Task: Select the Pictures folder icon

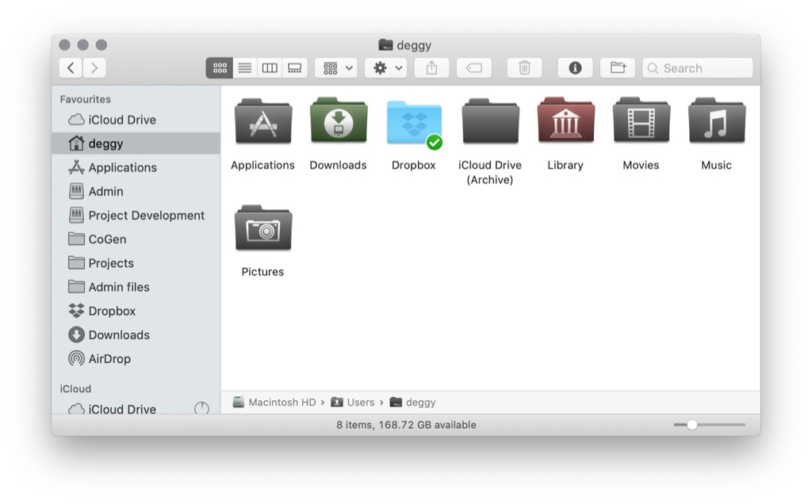Action: click(263, 228)
